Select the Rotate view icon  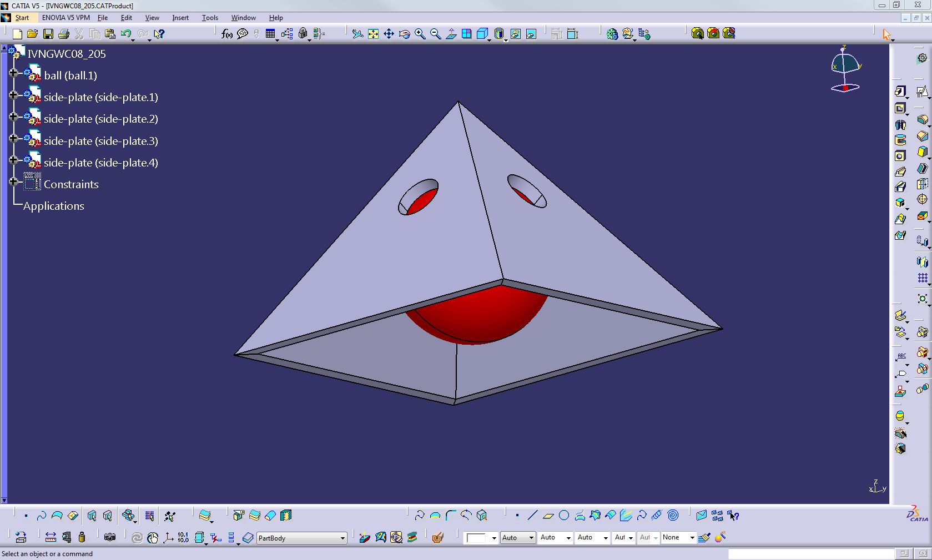coord(405,34)
